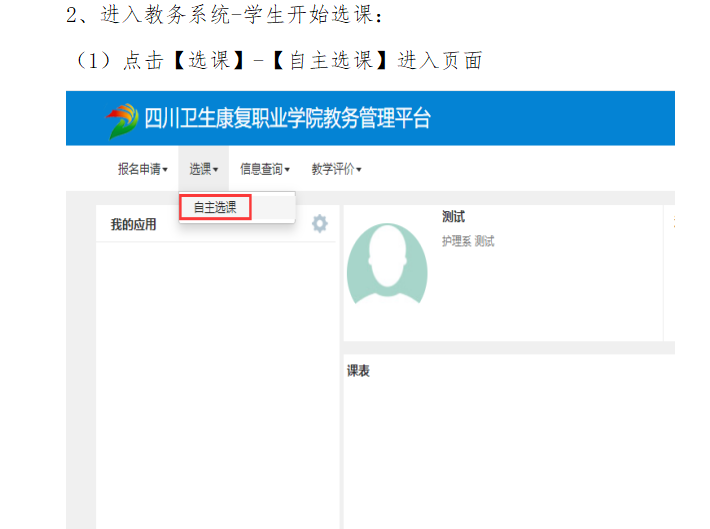Click the student avatar picture
The image size is (710, 529).
387,264
